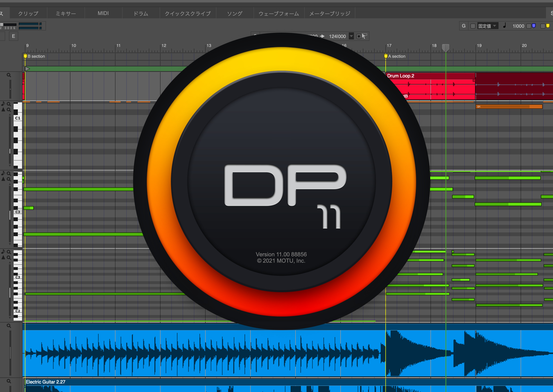Click the G grid button
Screen dimensions: 553x392
click(x=464, y=26)
